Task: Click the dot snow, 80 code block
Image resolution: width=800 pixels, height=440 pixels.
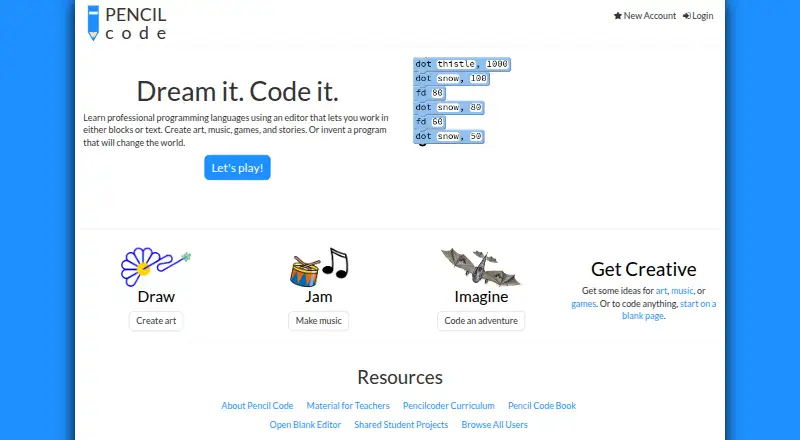Action: 449,108
